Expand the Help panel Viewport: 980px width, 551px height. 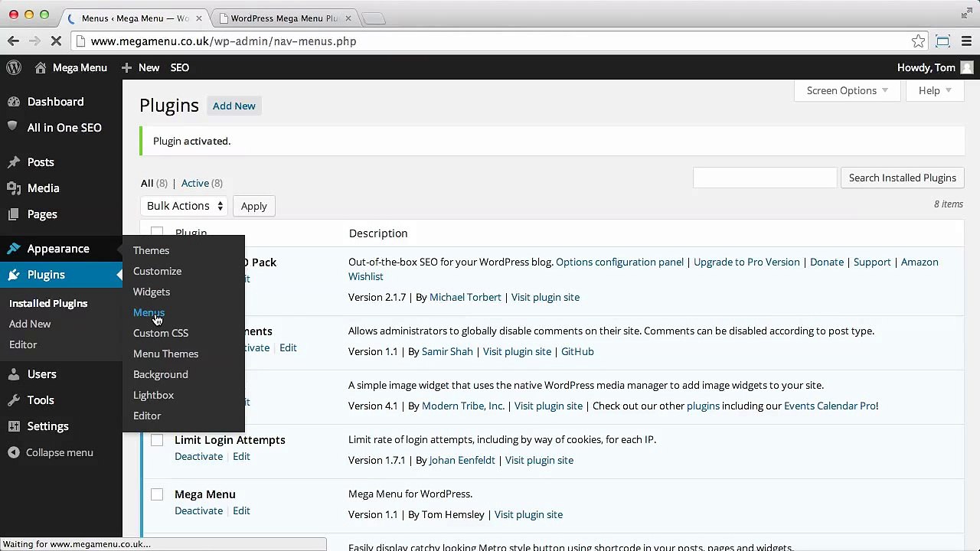tap(935, 90)
